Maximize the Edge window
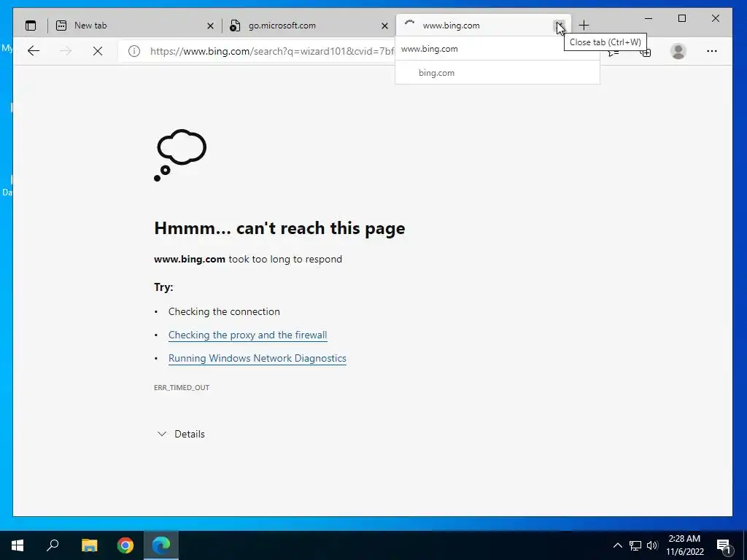The width and height of the screenshot is (747, 560). point(682,18)
